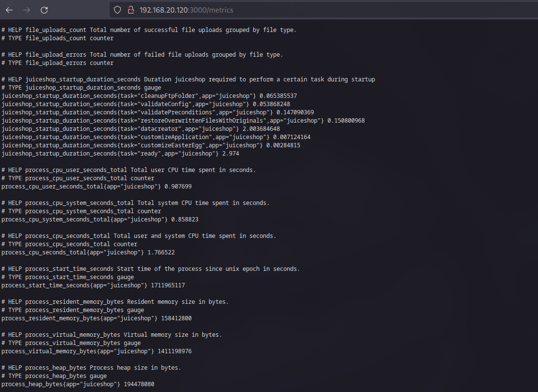This screenshot has height=392, width=538.
Task: Click the cleanupFtpFolder startup duration line
Action: (x=149, y=96)
